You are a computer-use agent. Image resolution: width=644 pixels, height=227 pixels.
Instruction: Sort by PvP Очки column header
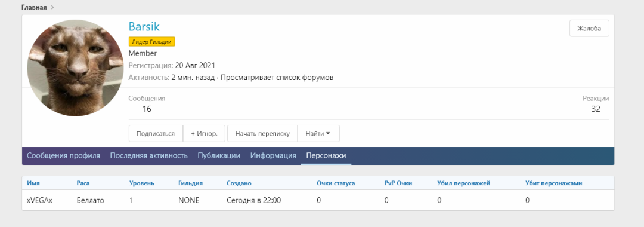[x=398, y=183]
